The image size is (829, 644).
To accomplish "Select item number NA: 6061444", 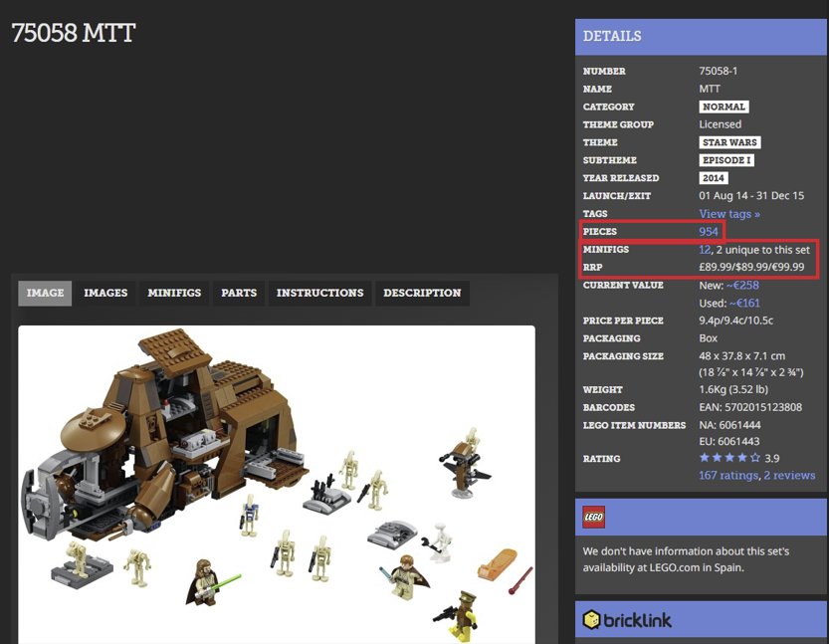I will [x=729, y=425].
